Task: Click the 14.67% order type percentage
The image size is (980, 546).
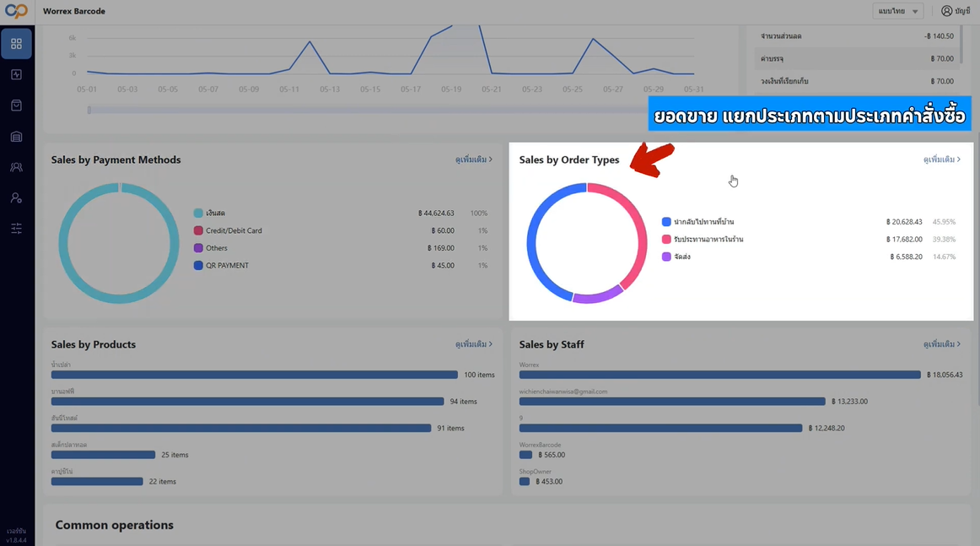Action: pos(944,257)
